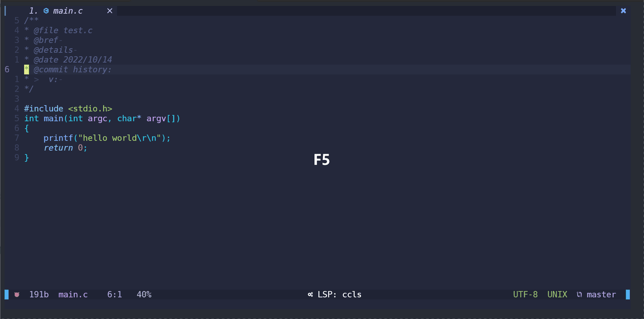Click the 6:1 cursor position indicator
The width and height of the screenshot is (644, 319).
click(x=114, y=294)
